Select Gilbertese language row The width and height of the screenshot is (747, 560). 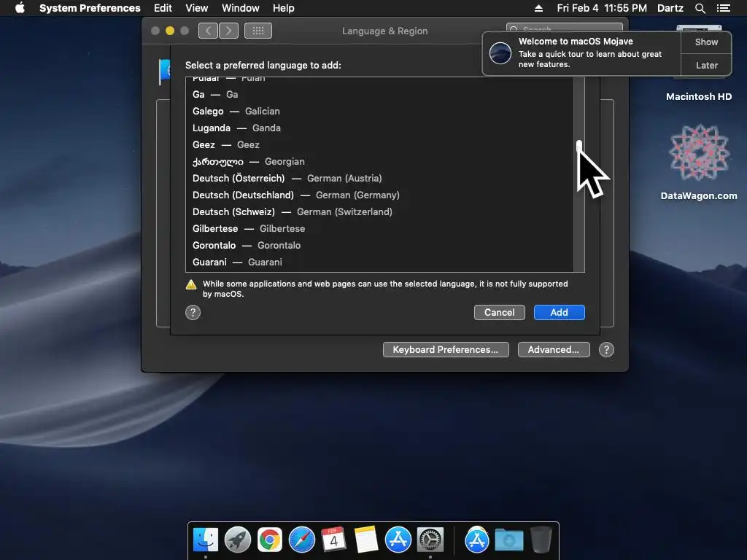click(x=379, y=228)
